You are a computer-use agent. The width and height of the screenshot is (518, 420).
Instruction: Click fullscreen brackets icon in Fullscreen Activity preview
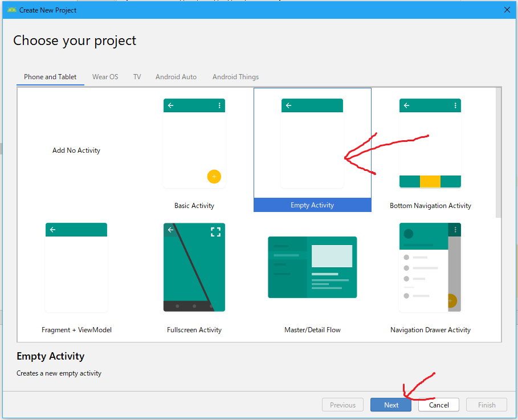[x=216, y=232]
